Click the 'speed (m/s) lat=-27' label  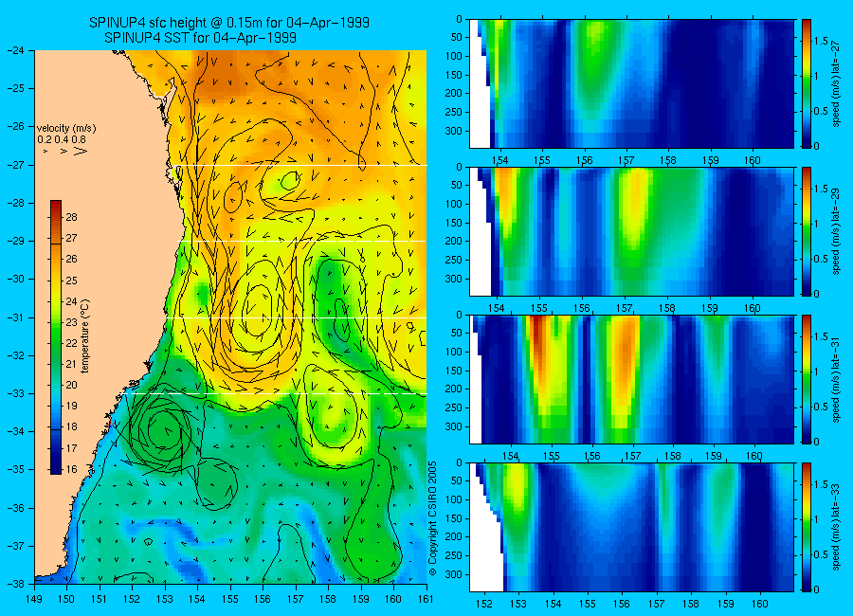[836, 83]
